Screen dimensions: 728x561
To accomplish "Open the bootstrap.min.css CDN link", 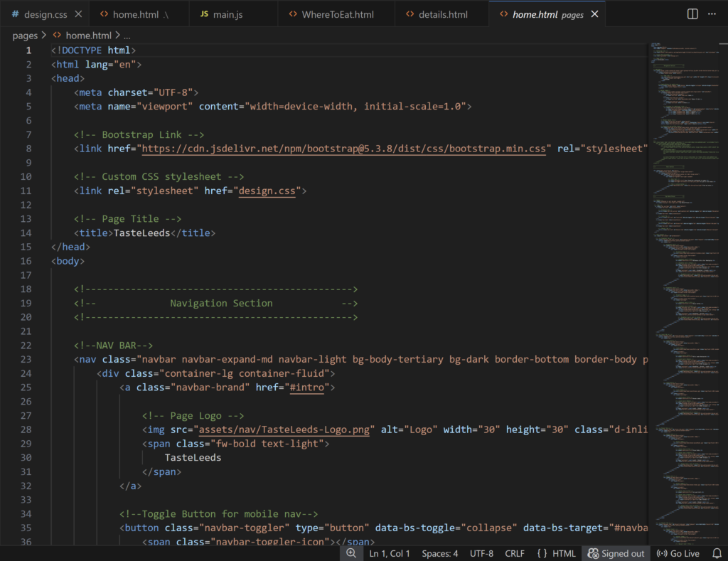I will [344, 149].
